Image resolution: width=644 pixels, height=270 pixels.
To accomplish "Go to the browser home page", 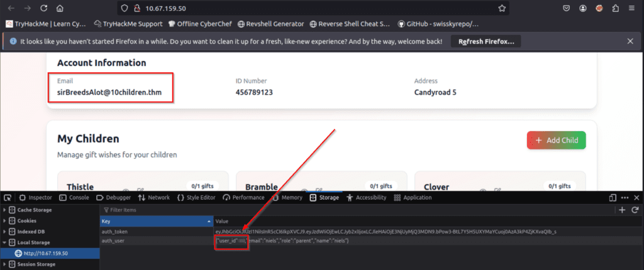I will [x=59, y=9].
